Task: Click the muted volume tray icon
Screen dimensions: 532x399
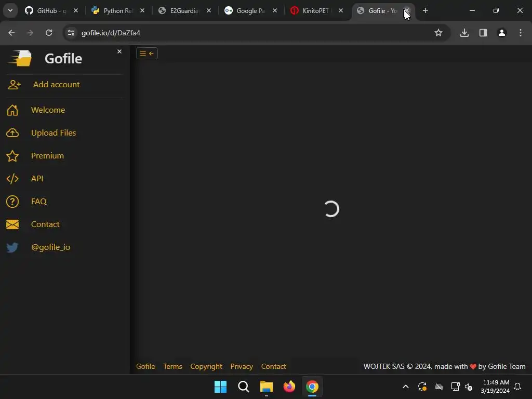Action: coord(469,387)
